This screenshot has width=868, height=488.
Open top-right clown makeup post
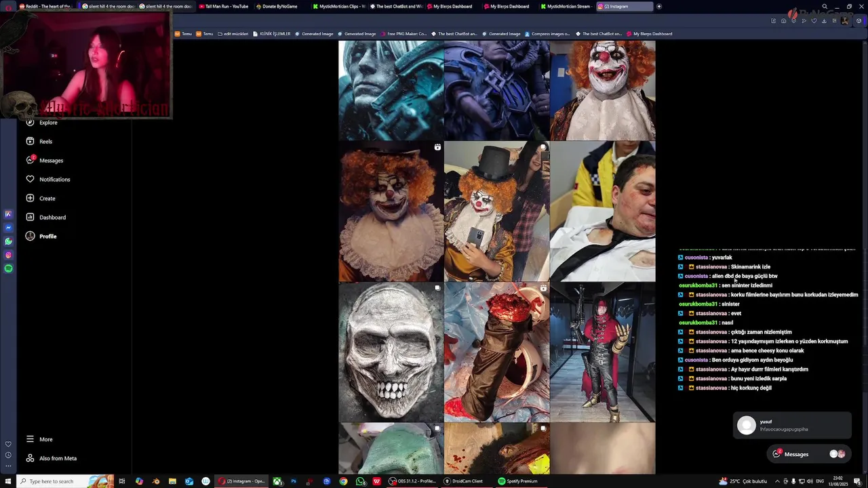click(603, 90)
